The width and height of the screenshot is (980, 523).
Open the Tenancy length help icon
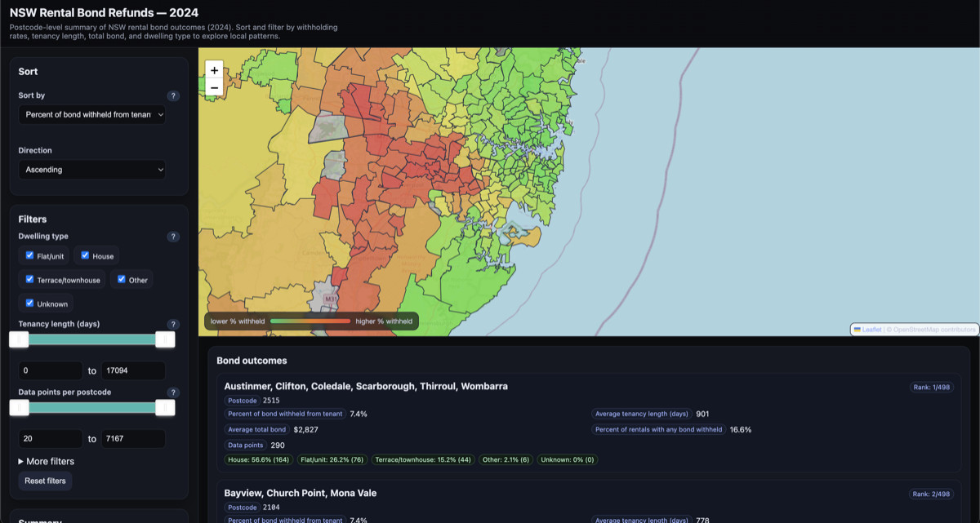pyautogui.click(x=172, y=324)
